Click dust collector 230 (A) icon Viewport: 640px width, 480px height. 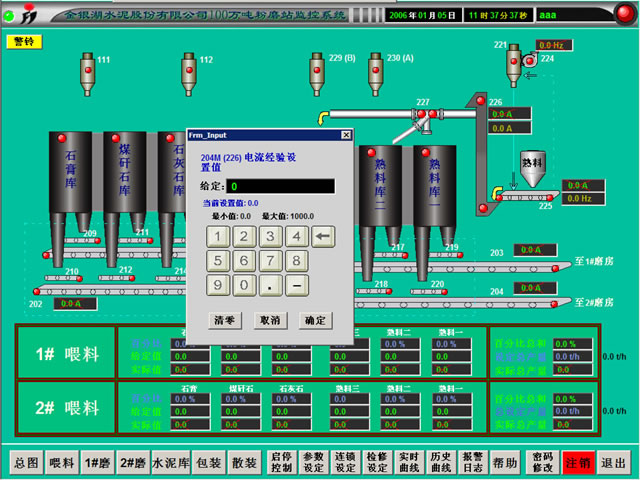point(375,72)
